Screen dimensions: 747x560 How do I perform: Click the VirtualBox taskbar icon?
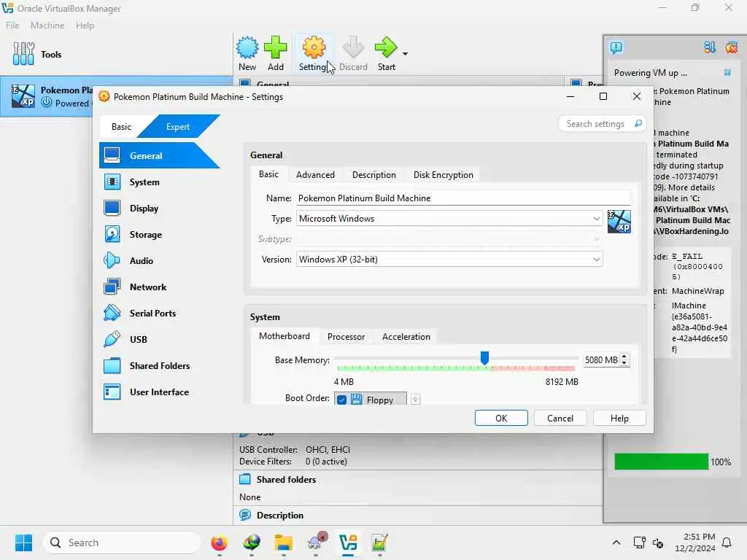click(348, 542)
